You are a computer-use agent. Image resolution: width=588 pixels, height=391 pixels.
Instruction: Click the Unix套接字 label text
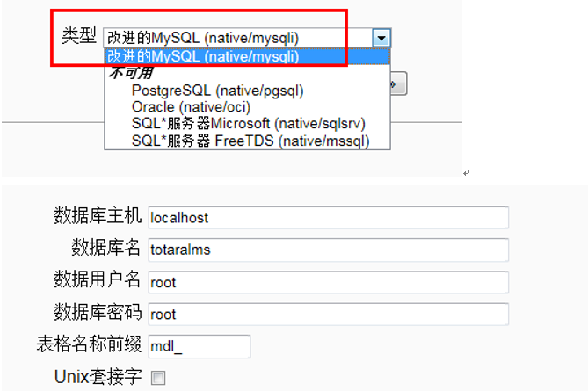[98, 377]
